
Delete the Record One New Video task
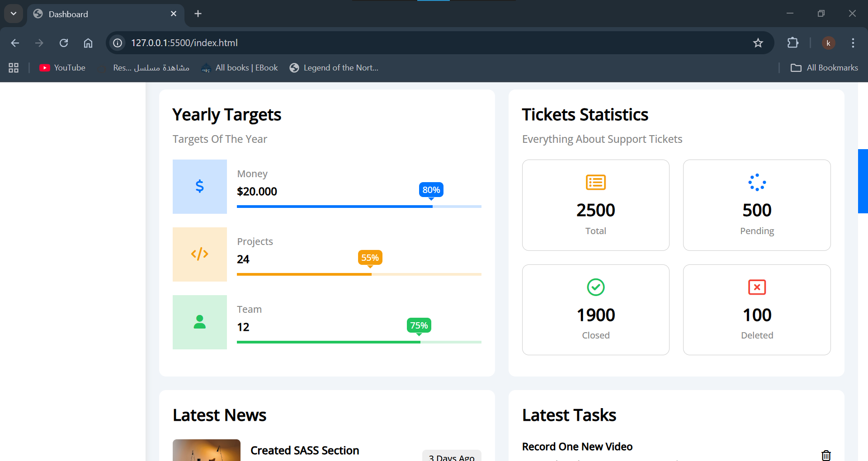(826, 456)
